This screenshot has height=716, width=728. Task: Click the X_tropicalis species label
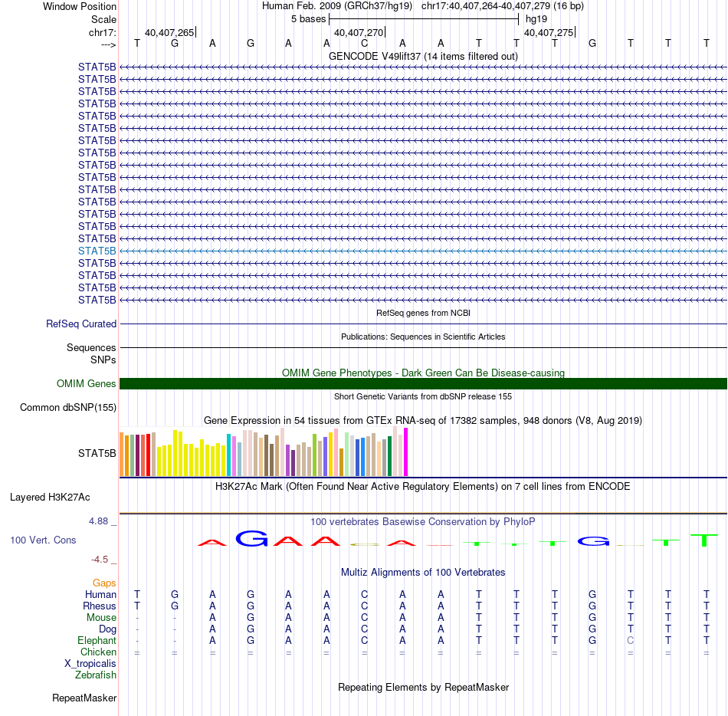click(x=90, y=664)
